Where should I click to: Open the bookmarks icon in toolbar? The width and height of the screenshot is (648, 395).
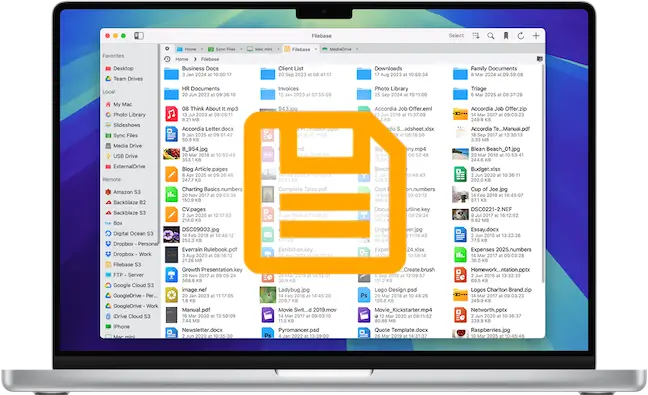pos(506,36)
